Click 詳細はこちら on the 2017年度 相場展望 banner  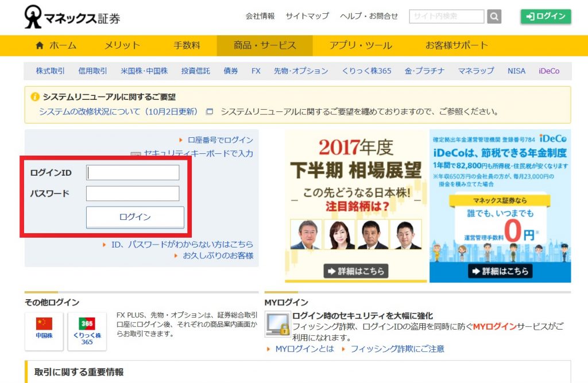(356, 271)
